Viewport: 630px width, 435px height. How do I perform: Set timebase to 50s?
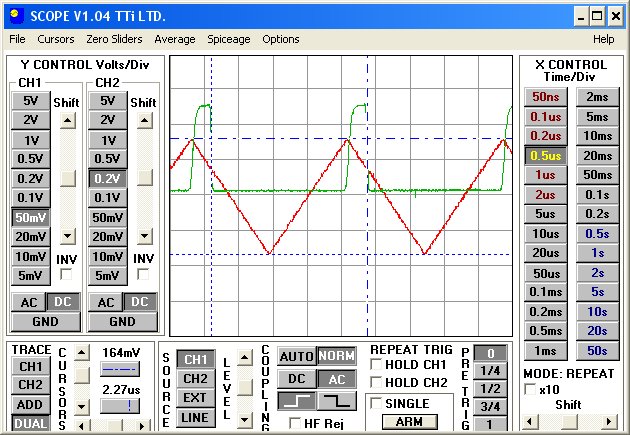click(x=597, y=351)
